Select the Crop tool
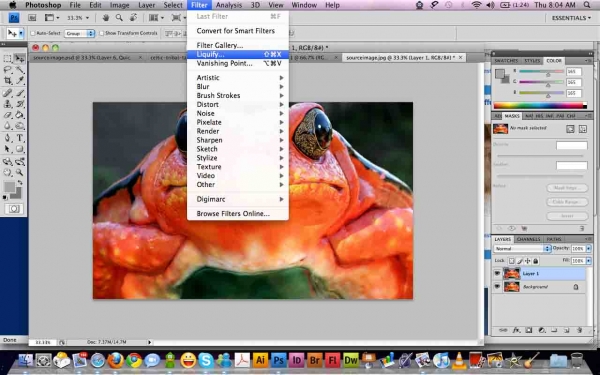600x375 pixels. coord(7,80)
